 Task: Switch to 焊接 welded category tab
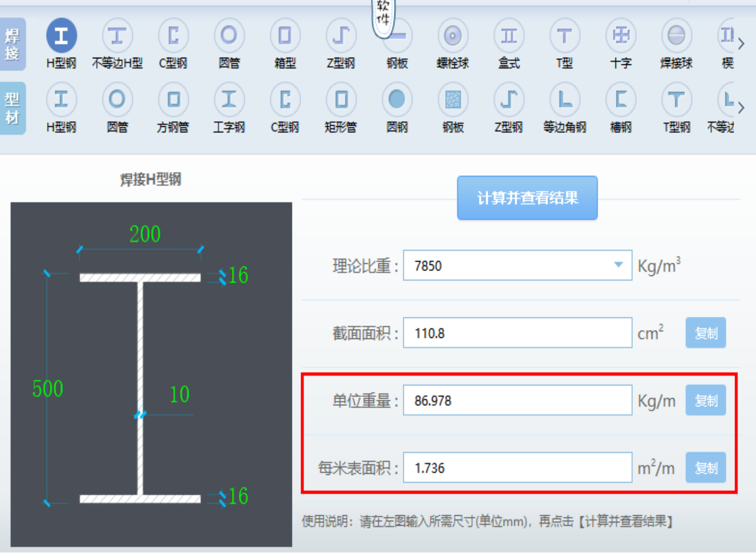pyautogui.click(x=12, y=44)
